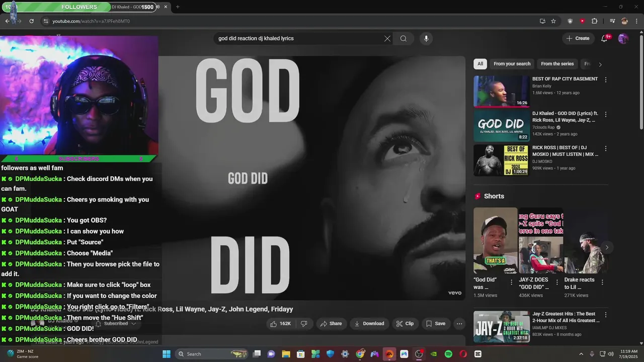Close the DJ Khaled GOD DID tab
Viewport: 644px width, 362px height.
pyautogui.click(x=166, y=7)
